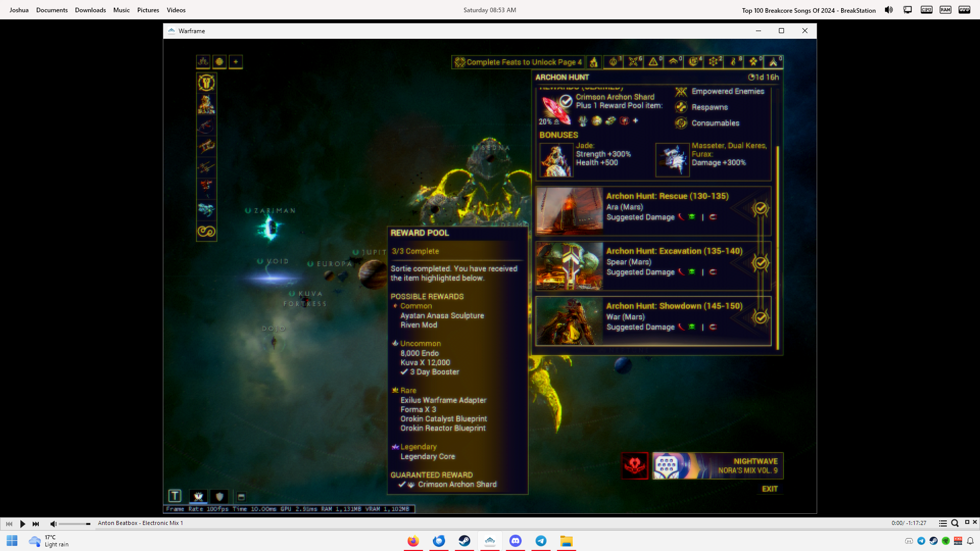The width and height of the screenshot is (980, 551).
Task: Select the circular emblem loadout icon in the sidebar
Action: point(206,83)
